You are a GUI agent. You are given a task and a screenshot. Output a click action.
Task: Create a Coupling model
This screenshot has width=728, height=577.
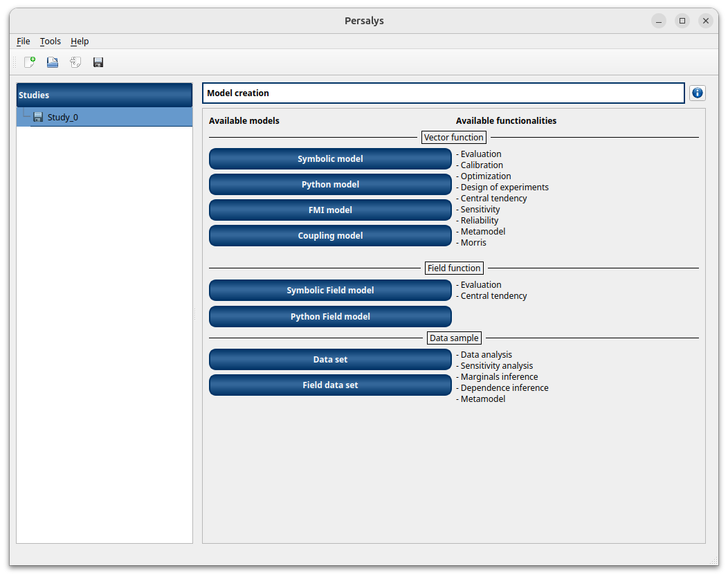coord(330,235)
